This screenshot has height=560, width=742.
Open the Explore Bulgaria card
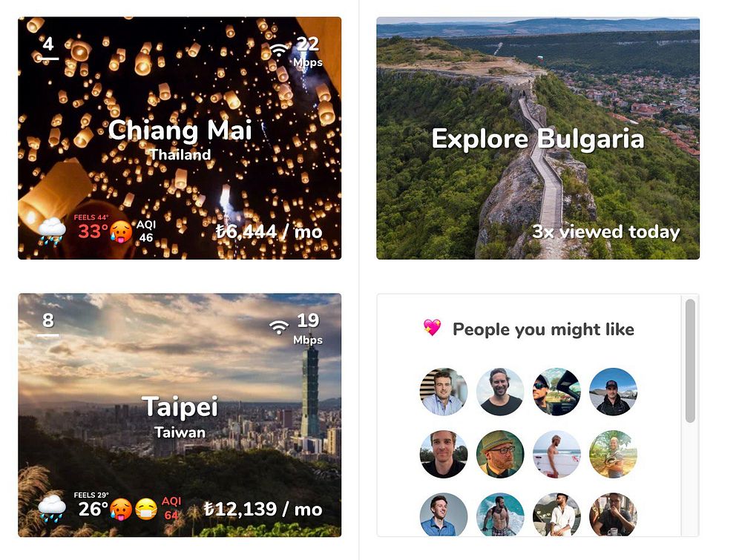coord(537,138)
